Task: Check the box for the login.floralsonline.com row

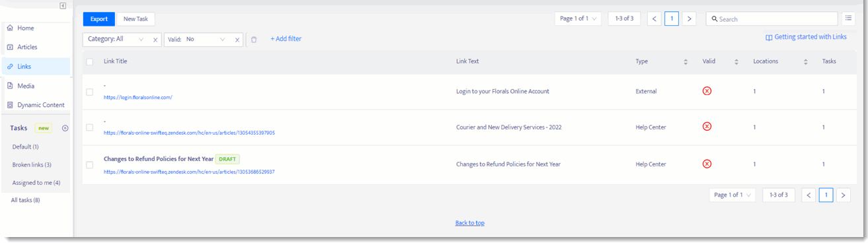Action: [x=89, y=92]
